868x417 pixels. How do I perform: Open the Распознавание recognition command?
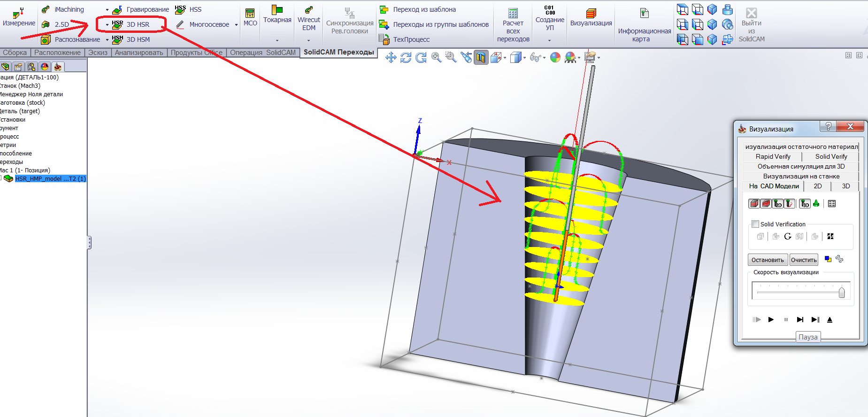[71, 39]
